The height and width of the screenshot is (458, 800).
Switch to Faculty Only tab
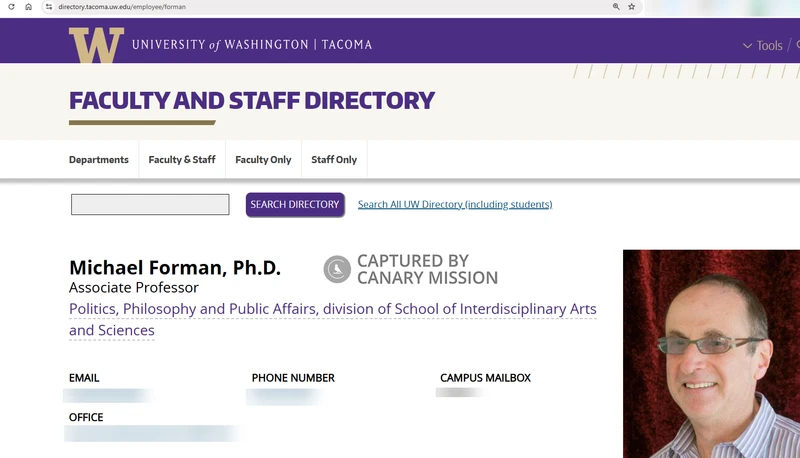263,160
